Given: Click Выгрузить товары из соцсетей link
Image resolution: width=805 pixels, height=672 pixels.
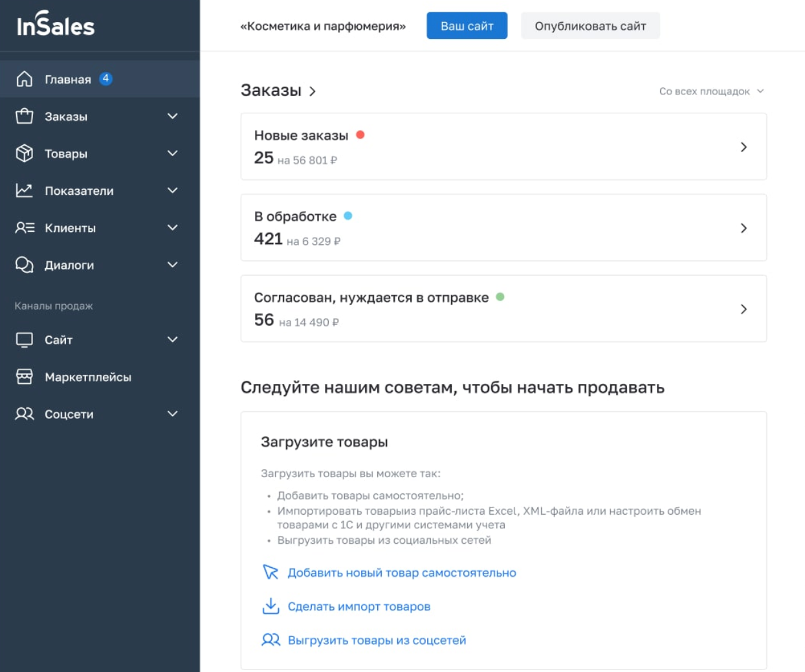Looking at the screenshot, I should 377,640.
